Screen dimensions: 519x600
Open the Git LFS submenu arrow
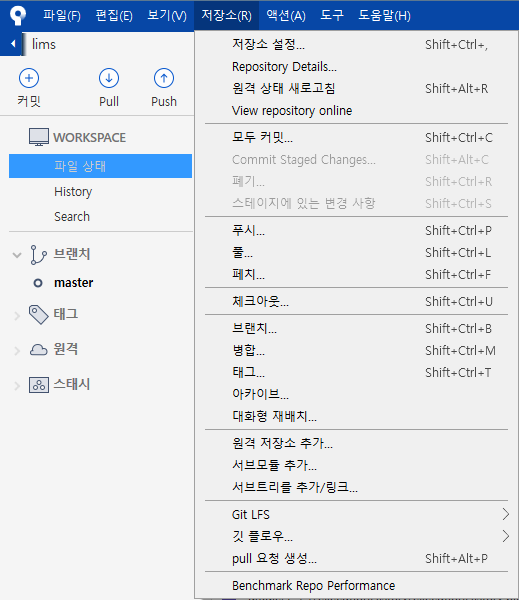click(x=506, y=514)
